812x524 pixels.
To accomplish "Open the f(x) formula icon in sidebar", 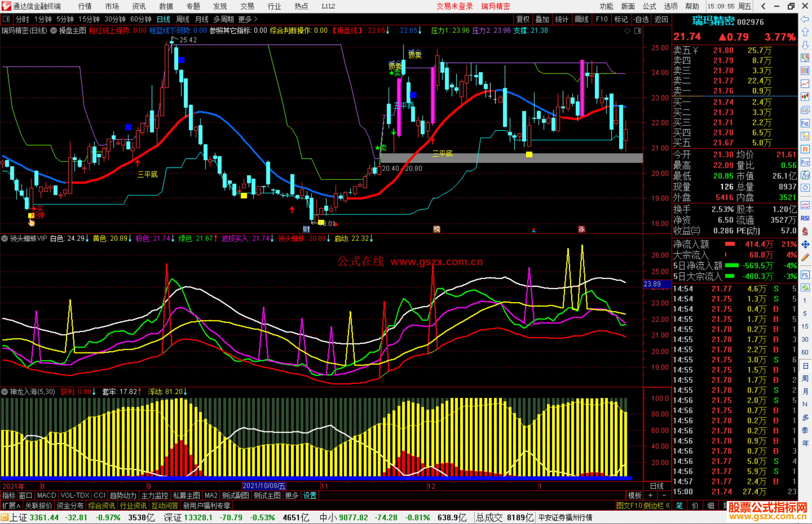I will tap(805, 175).
